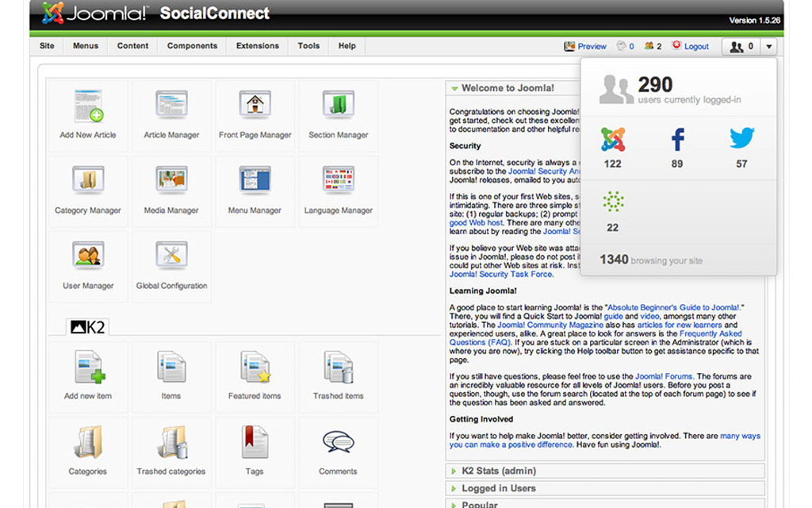812x508 pixels.
Task: Open the Media Manager icon
Action: click(171, 183)
